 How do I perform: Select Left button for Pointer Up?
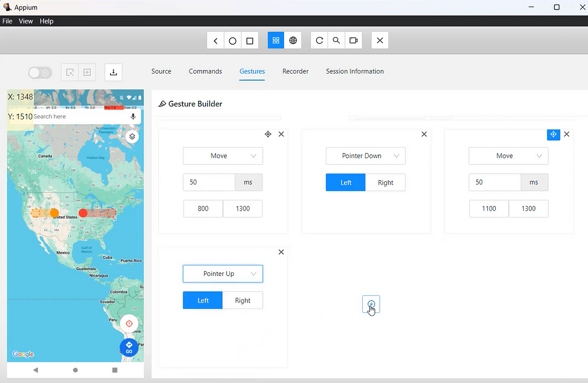coord(202,300)
